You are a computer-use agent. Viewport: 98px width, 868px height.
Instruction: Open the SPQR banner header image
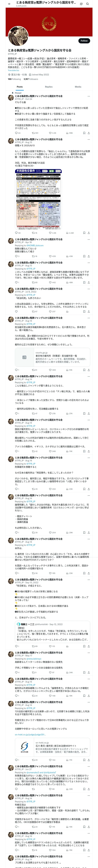49,24
